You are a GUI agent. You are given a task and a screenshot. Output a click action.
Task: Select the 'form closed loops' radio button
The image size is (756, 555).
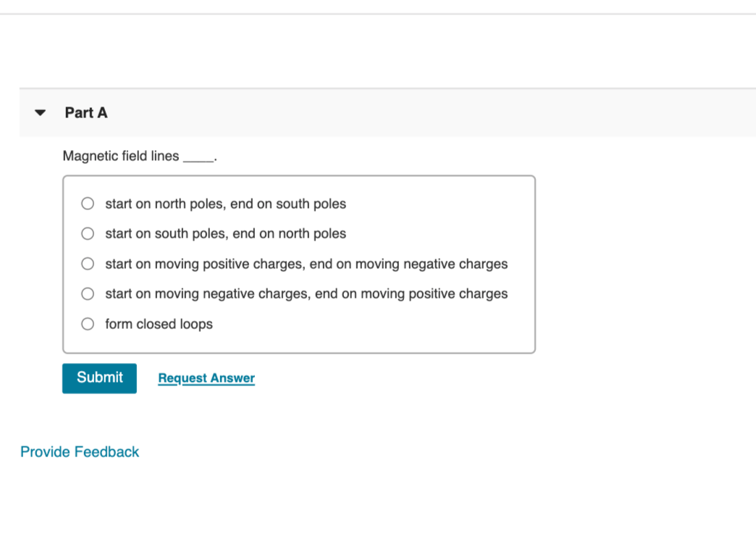point(88,324)
